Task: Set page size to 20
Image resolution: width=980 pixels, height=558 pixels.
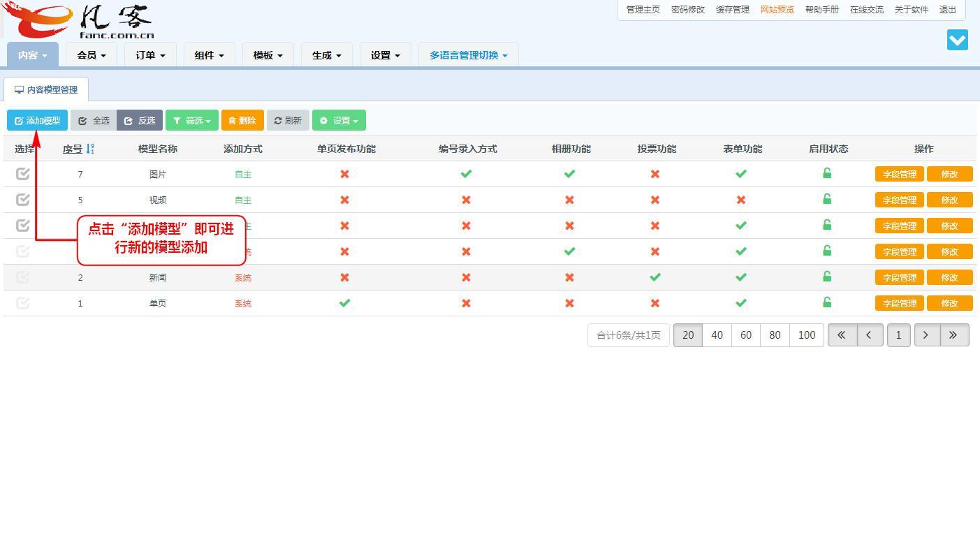Action: click(x=688, y=335)
